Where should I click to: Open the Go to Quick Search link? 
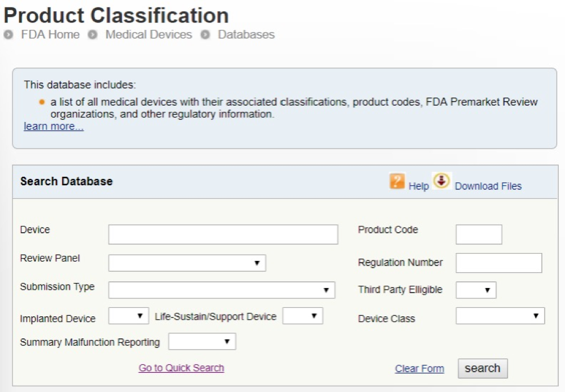coord(181,368)
